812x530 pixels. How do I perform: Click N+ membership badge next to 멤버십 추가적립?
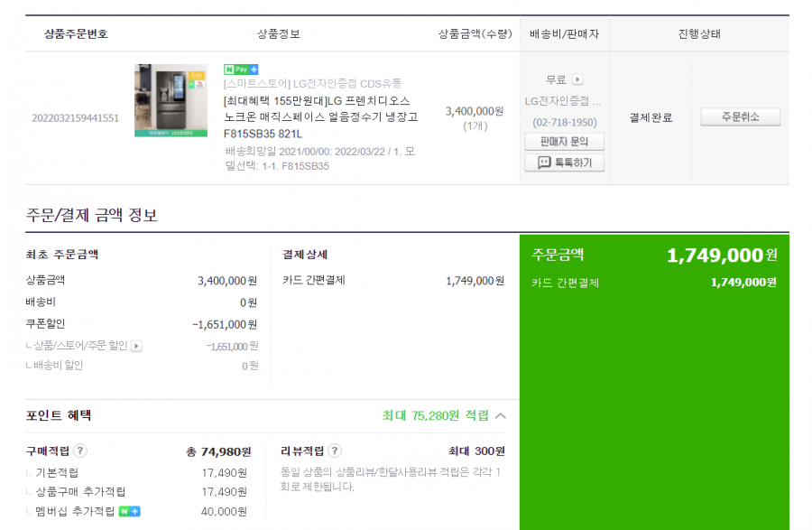pyautogui.click(x=129, y=511)
